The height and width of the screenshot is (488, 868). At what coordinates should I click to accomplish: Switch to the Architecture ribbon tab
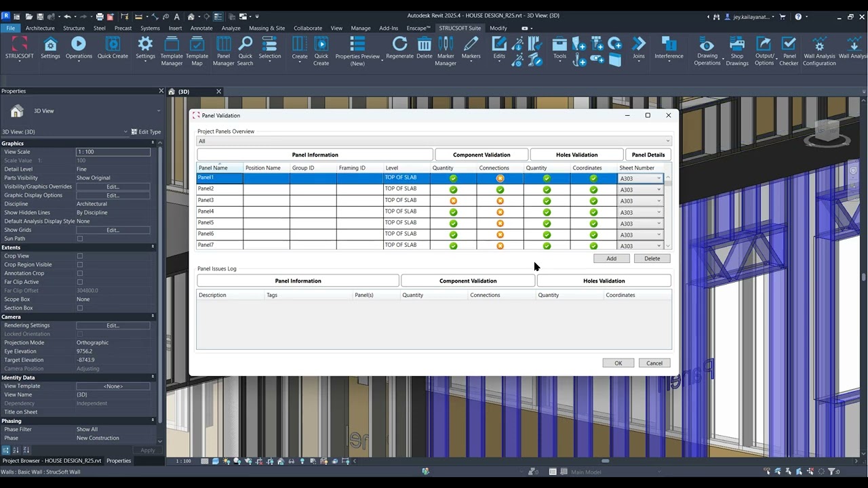pos(40,28)
